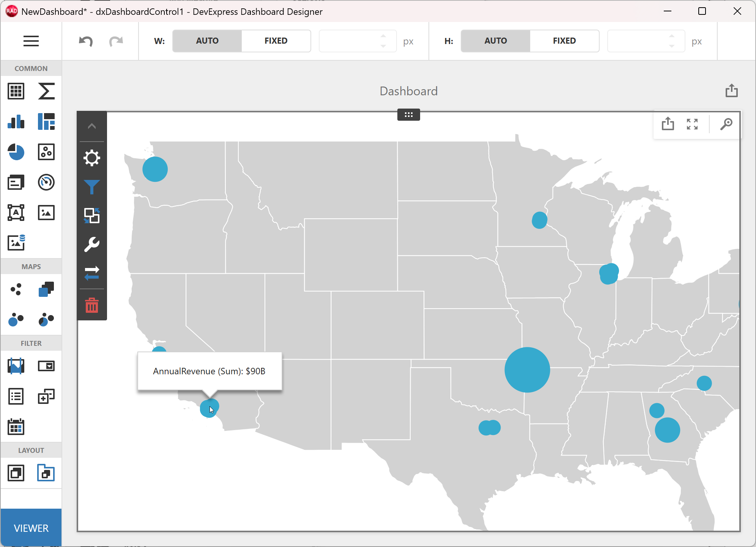The width and height of the screenshot is (756, 547).
Task: Select the Texas bubble
Action: tap(490, 428)
